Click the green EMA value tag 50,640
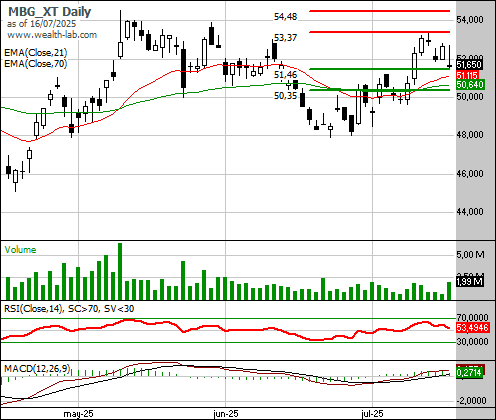The height and width of the screenshot is (420, 496). (x=470, y=85)
